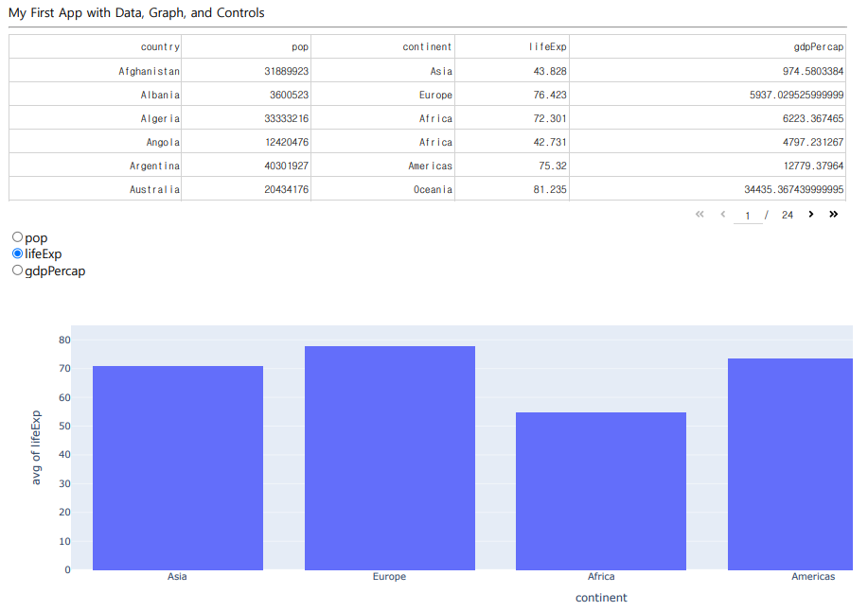Click the Europe continent cell for Albania
Viewport: 868px width, 611px height.
coord(383,95)
